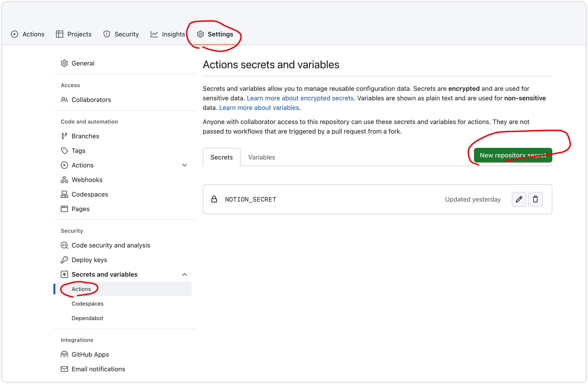Image resolution: width=588 pixels, height=384 pixels.
Task: Select the Secrets tab
Action: click(221, 157)
